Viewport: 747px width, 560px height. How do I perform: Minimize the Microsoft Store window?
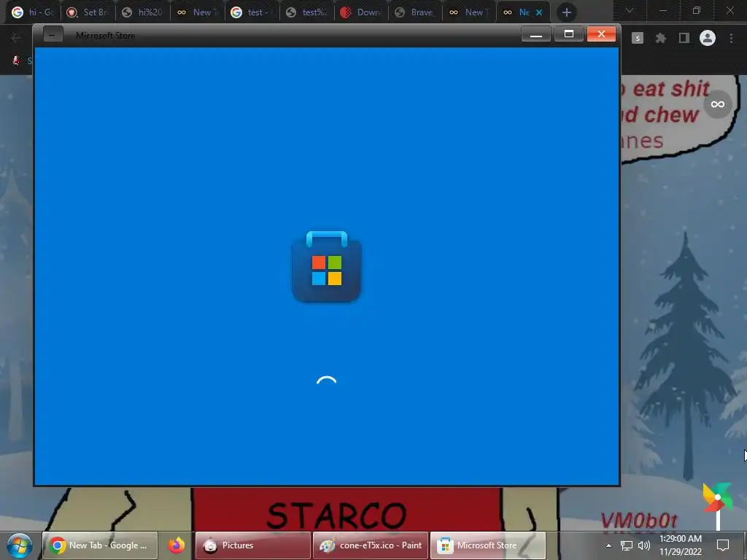(x=536, y=34)
